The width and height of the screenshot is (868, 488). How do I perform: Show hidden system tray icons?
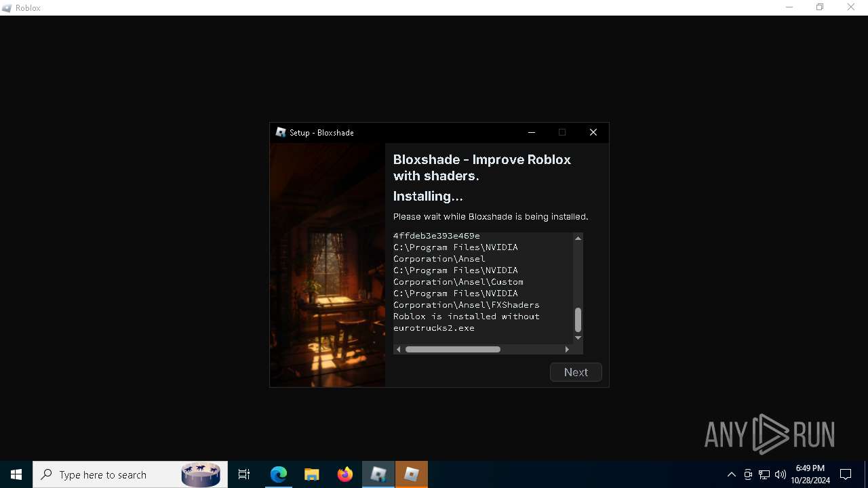[731, 474]
